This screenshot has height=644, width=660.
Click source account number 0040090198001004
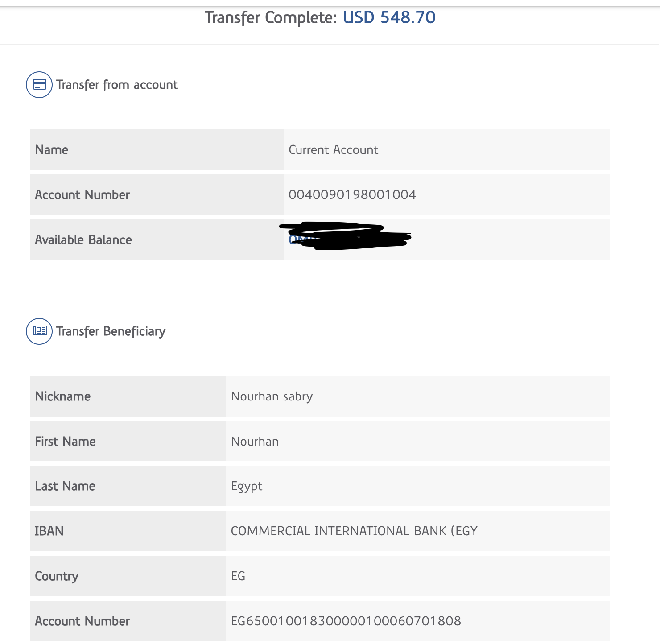click(352, 195)
